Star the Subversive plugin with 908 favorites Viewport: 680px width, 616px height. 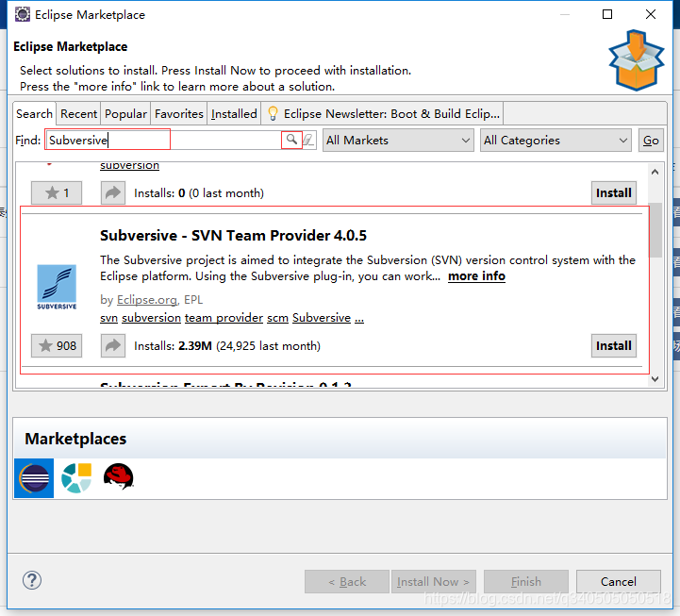coord(57,346)
